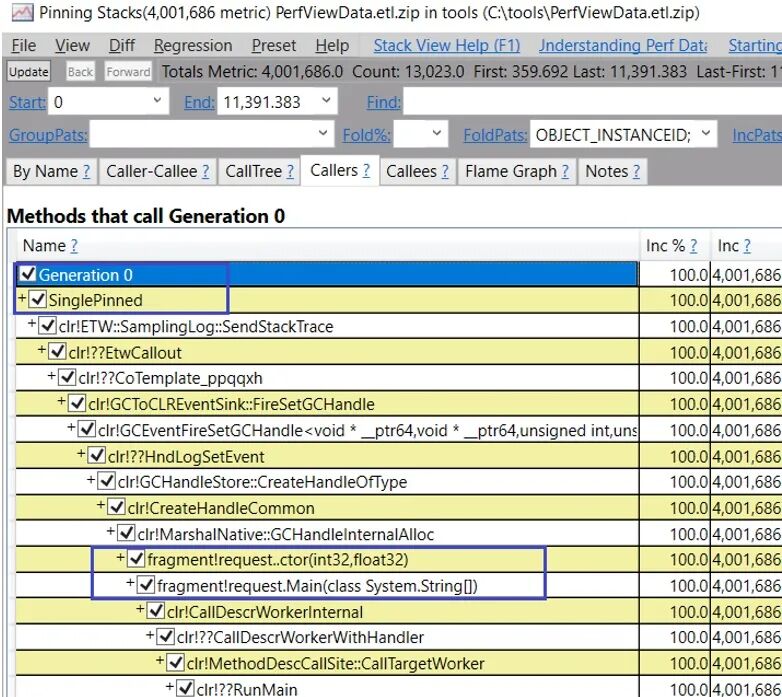The height and width of the screenshot is (697, 782).
Task: Click the Callees tab help question mark
Action: point(445,172)
